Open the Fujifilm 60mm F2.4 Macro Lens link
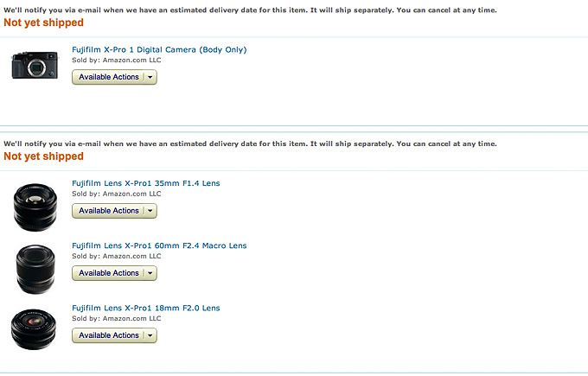 click(159, 245)
